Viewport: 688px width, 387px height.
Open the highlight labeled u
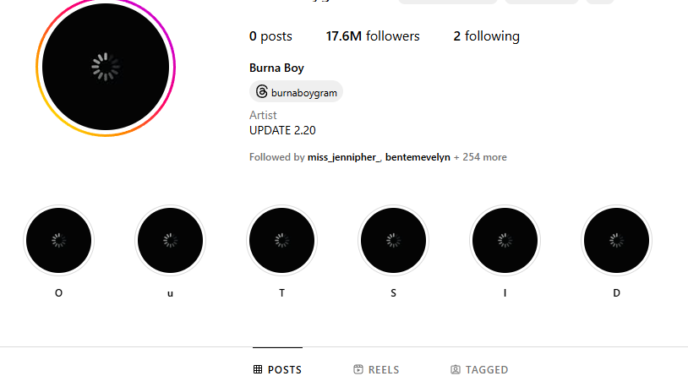coord(170,240)
